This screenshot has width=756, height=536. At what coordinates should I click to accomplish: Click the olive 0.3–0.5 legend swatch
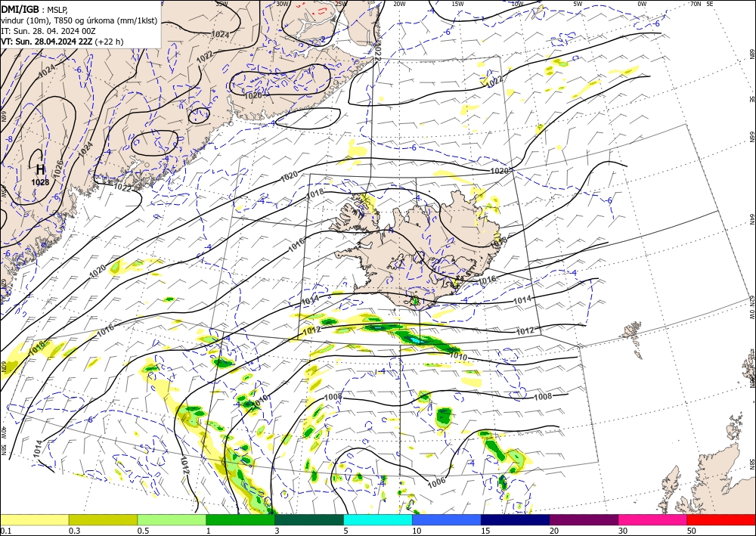tap(103, 519)
